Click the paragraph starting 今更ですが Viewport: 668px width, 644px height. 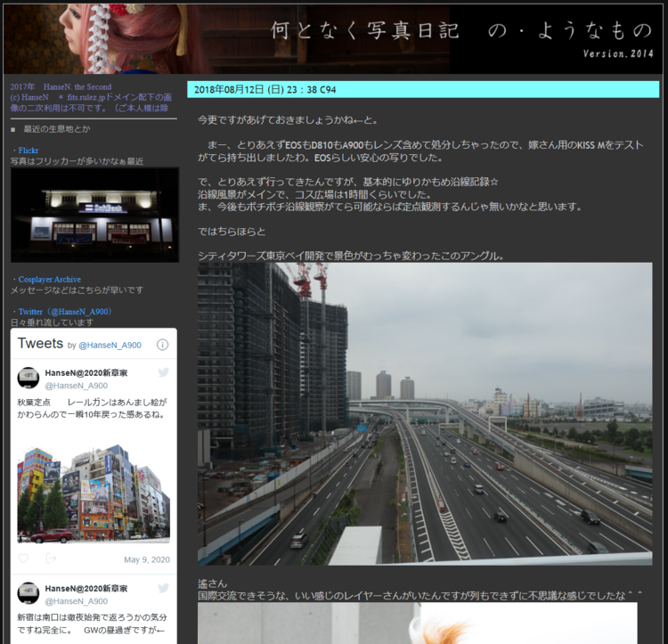[x=288, y=120]
